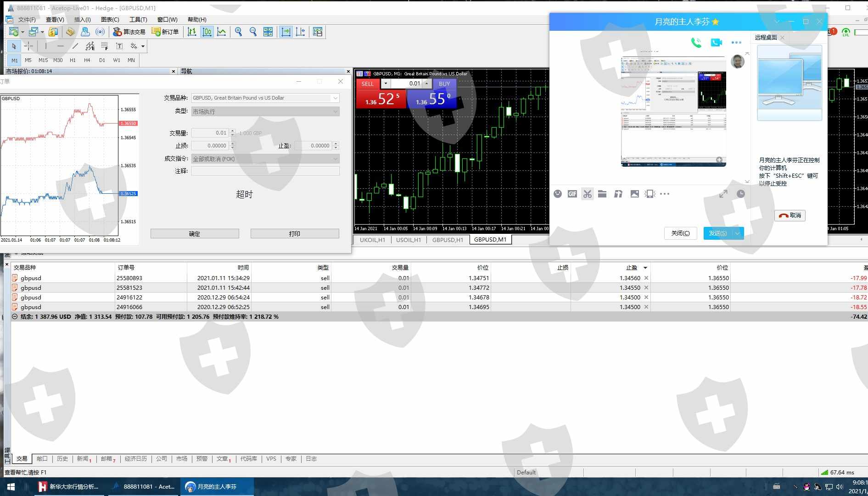This screenshot has width=868, height=496.
Task: Select the text label drawing tool
Action: (x=119, y=46)
